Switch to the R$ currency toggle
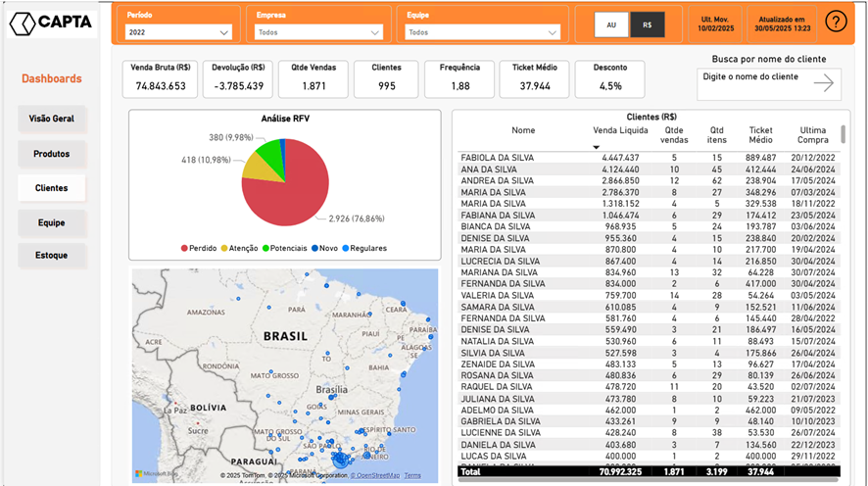868x486 pixels. tap(647, 24)
